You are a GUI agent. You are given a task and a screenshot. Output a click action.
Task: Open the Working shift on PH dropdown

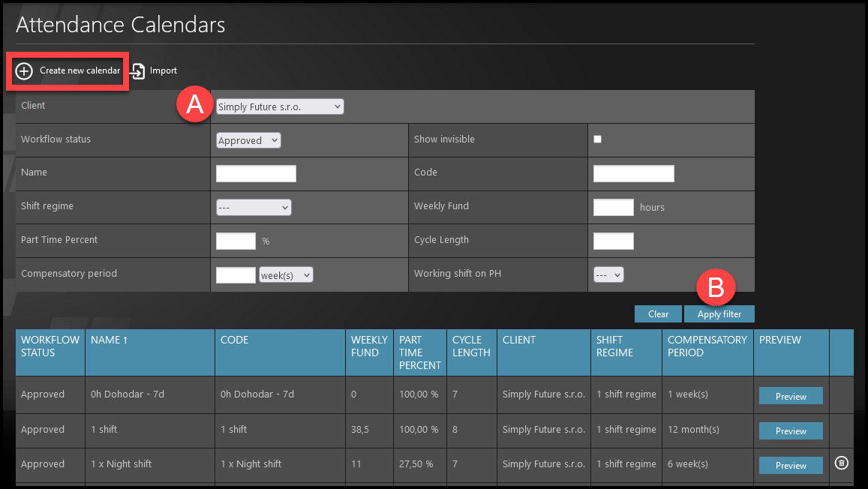click(x=608, y=274)
